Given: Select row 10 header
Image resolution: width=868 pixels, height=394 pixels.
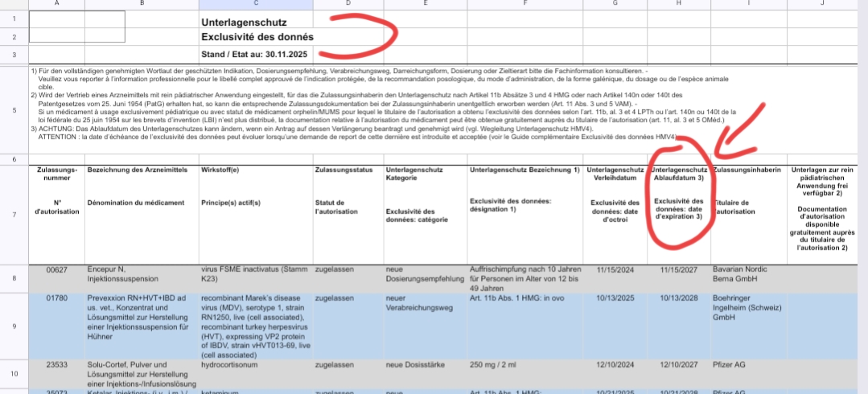Looking at the screenshot, I should [14, 374].
